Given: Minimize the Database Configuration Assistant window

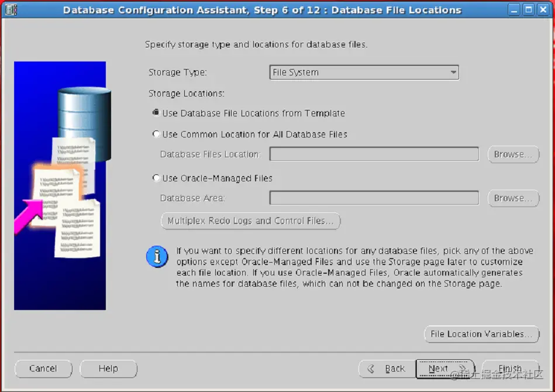Looking at the screenshot, I should [x=514, y=9].
